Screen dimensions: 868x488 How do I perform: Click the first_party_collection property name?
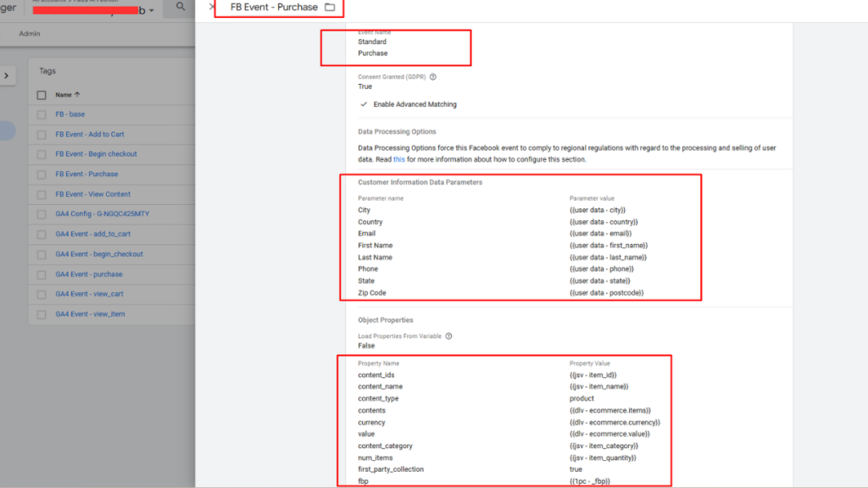(x=391, y=469)
